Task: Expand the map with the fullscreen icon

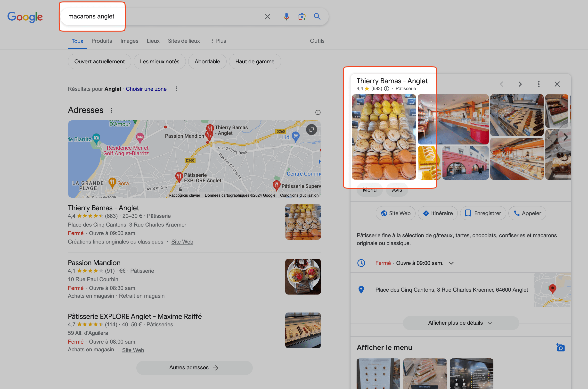Action: (x=311, y=129)
